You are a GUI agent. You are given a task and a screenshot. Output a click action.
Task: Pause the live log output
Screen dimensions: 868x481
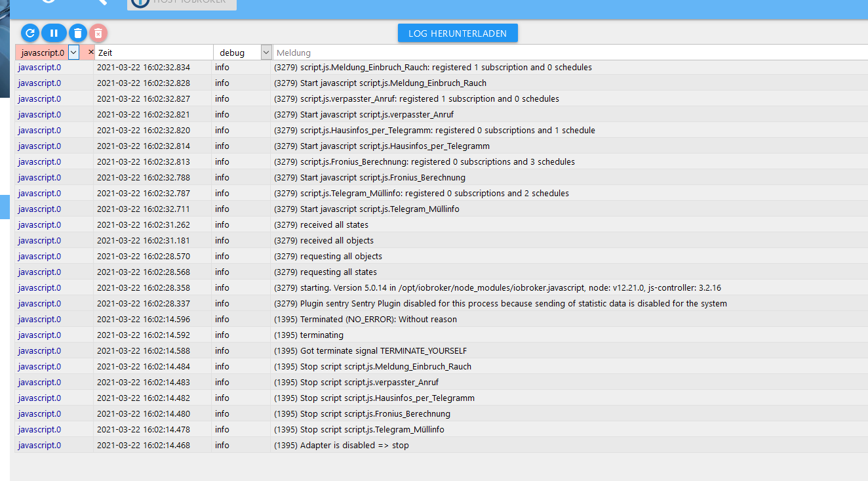[x=54, y=33]
